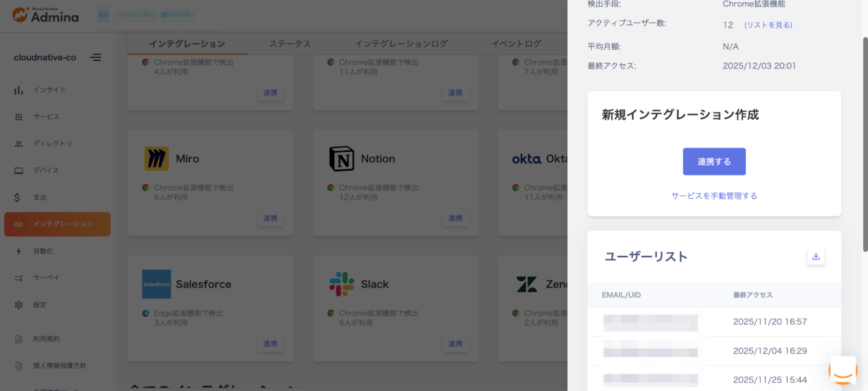The image size is (868, 391).
Task: Click the Chrome icon on Slack card
Action: point(331,313)
